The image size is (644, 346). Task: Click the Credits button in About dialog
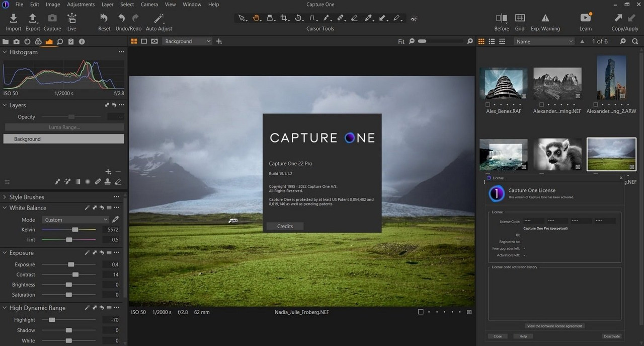(x=285, y=226)
